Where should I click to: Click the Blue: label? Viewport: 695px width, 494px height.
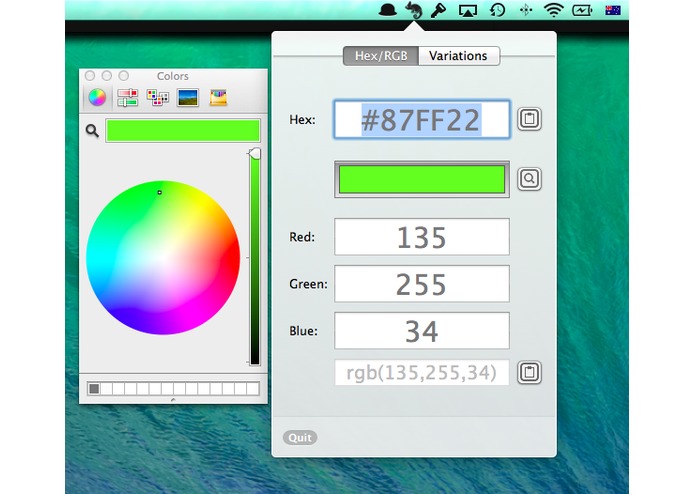[x=304, y=331]
